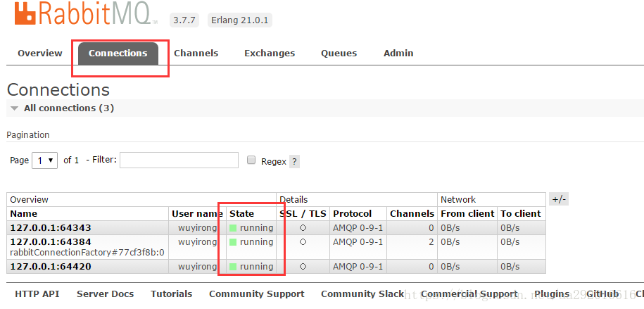Sort by User name column header
Image resolution: width=644 pixels, height=309 pixels.
tap(198, 214)
